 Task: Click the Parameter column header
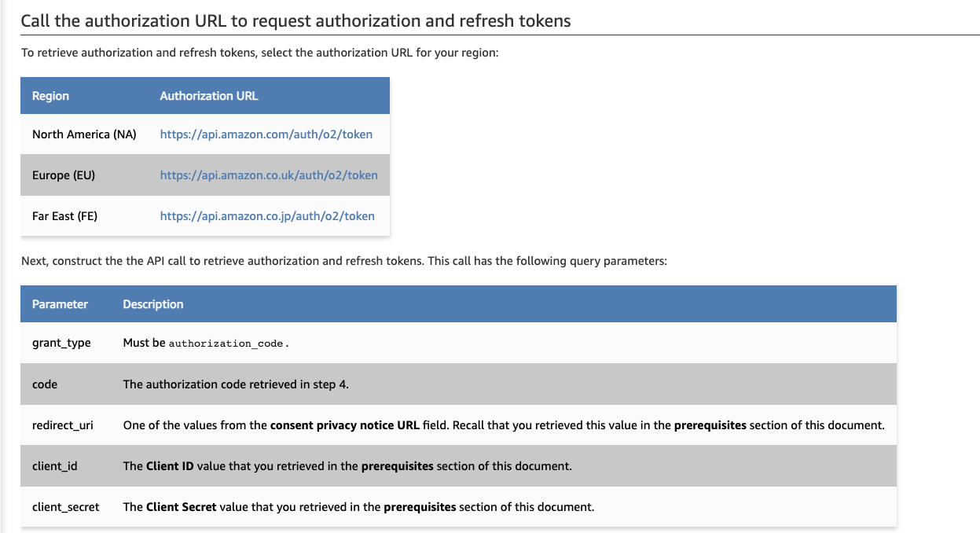click(x=60, y=304)
